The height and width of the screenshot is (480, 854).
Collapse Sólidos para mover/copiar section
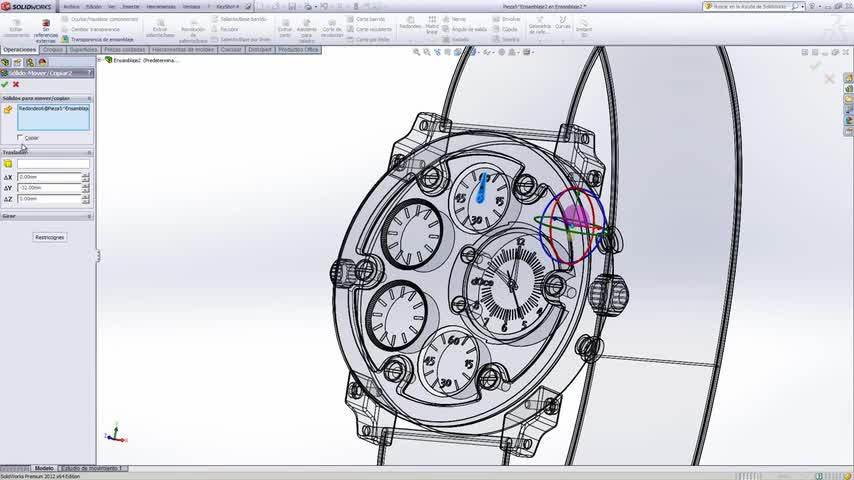coord(89,99)
